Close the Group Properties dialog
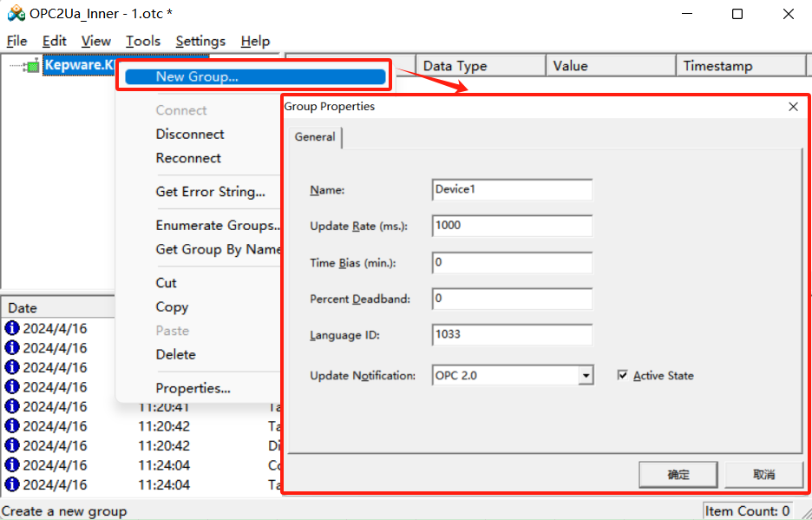The width and height of the screenshot is (812, 520). coord(793,107)
